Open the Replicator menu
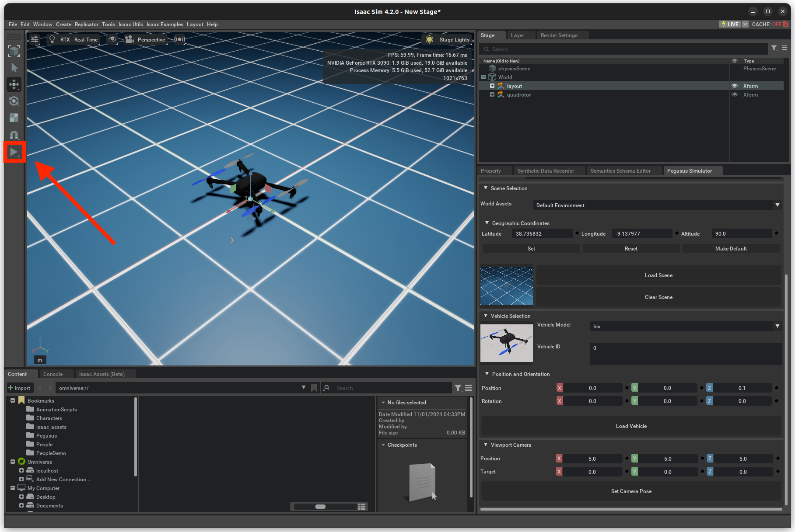 coord(86,24)
